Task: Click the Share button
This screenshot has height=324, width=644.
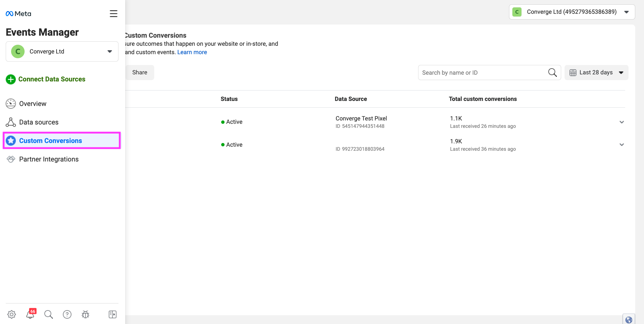Action: pos(140,72)
